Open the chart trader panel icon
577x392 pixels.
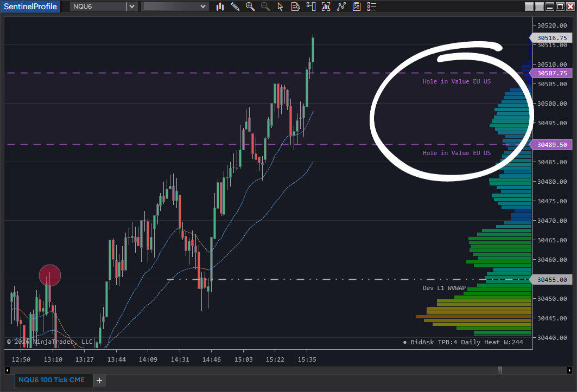click(x=311, y=7)
